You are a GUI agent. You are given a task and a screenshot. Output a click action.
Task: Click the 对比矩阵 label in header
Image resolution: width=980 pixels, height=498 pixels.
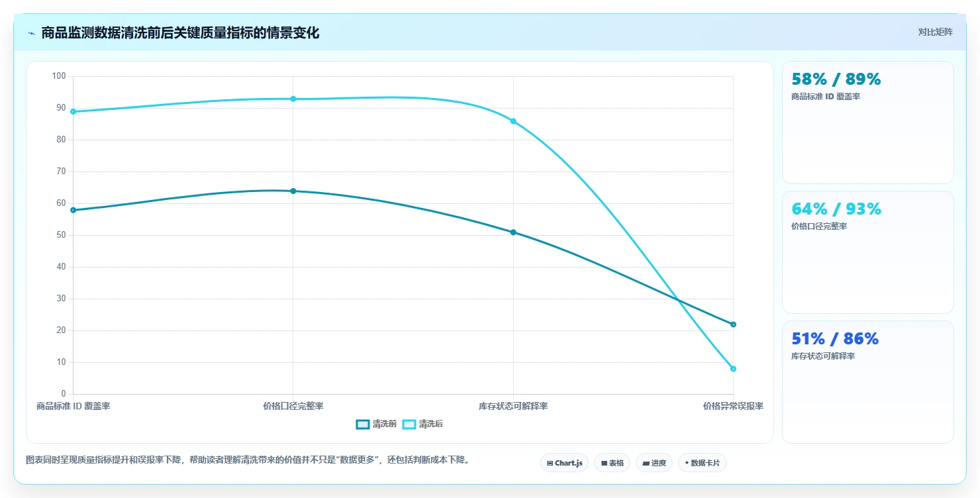coord(935,32)
